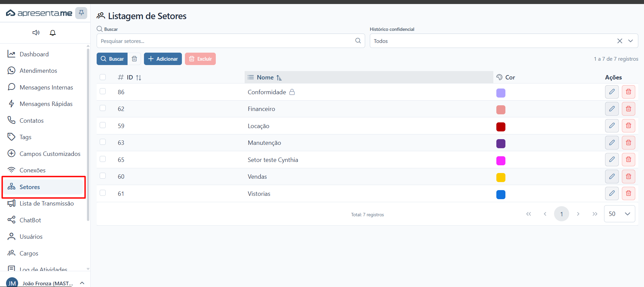The image size is (644, 287).
Task: Open the Histórico confidencial dropdown
Action: click(631, 41)
